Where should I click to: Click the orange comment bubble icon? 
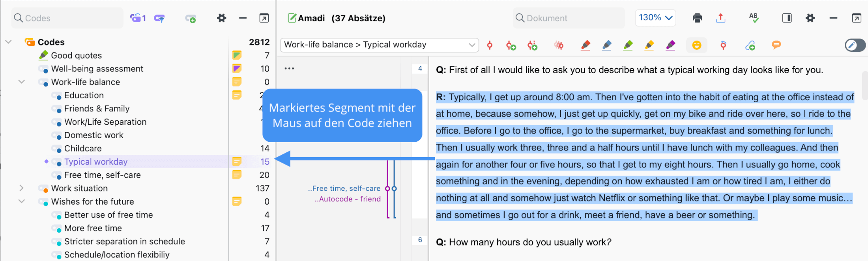(776, 45)
